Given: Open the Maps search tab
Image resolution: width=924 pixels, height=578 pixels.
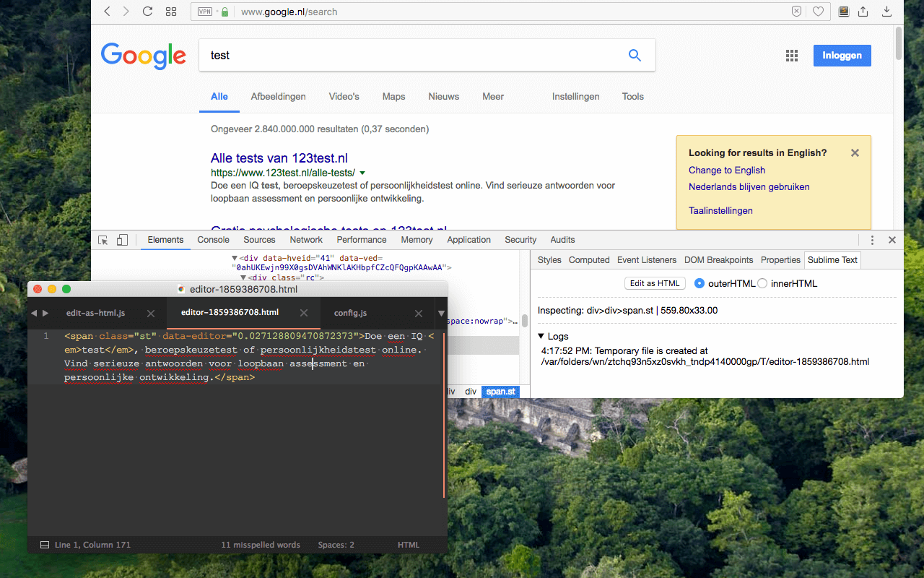Looking at the screenshot, I should [393, 97].
